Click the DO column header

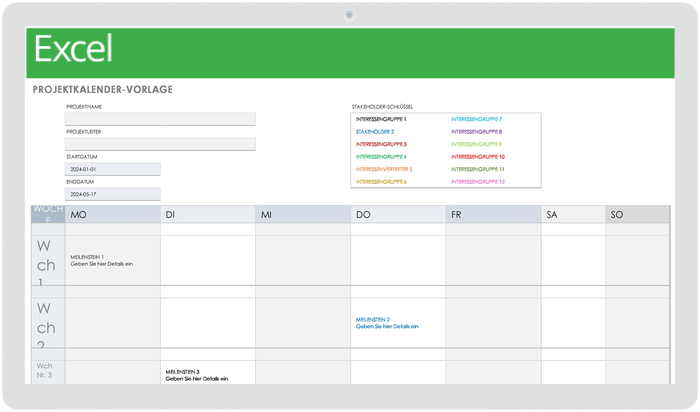(x=398, y=215)
